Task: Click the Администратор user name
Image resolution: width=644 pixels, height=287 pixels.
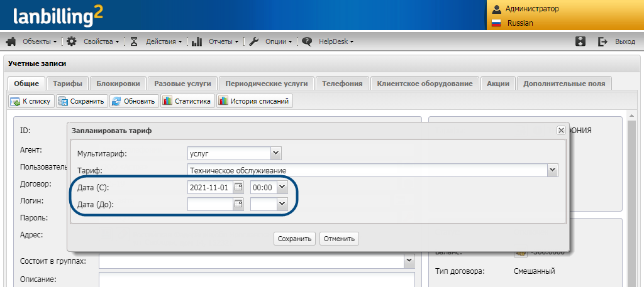Action: click(532, 9)
